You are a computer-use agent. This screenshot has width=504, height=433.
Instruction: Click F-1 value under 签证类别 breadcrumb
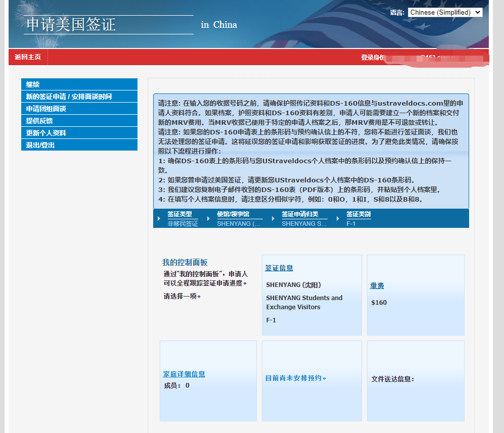pyautogui.click(x=351, y=223)
